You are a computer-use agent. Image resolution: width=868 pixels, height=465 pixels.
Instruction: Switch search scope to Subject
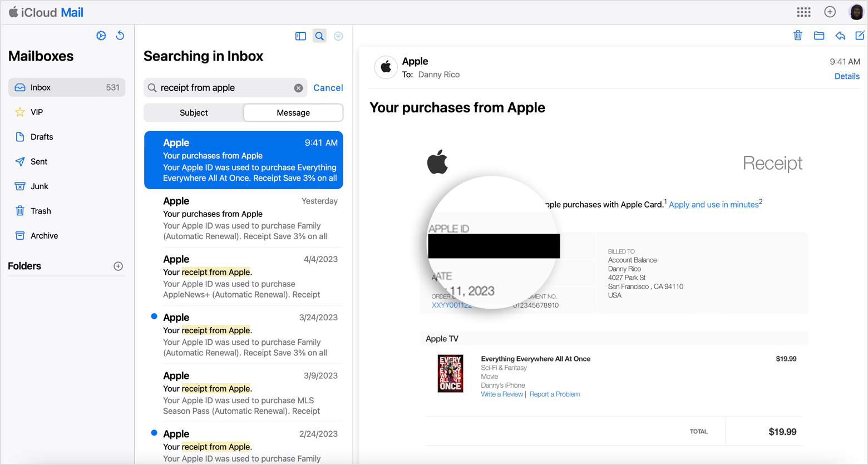(x=194, y=113)
